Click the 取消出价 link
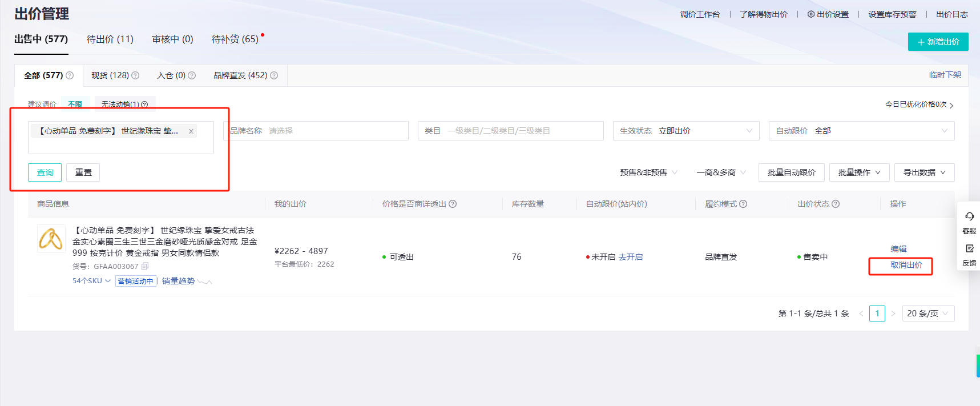980x406 pixels. click(x=906, y=265)
